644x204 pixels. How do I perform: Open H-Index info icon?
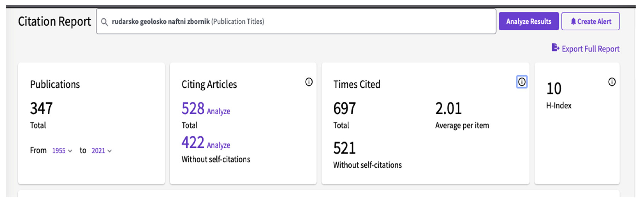(611, 82)
